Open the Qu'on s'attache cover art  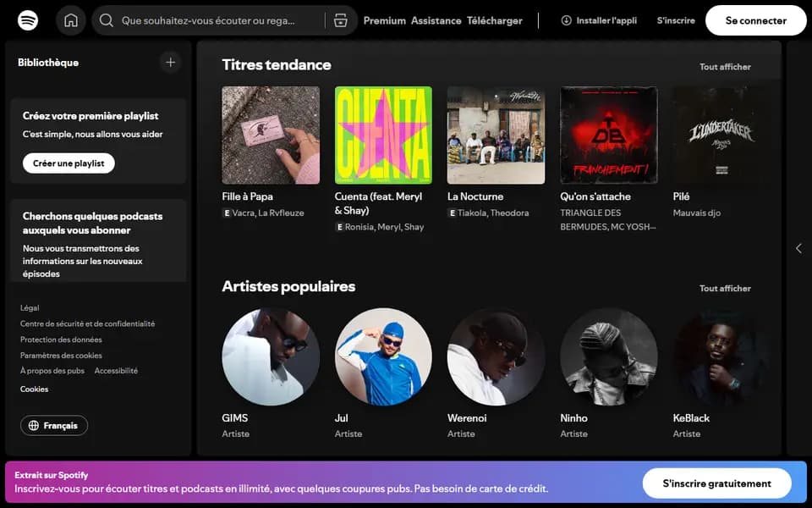tap(609, 135)
